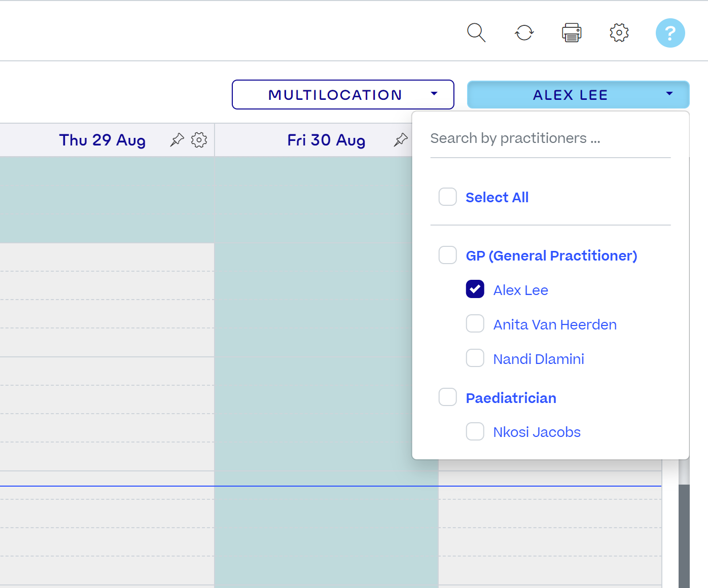Click the Search by practitioners field
This screenshot has height=588, width=708.
550,138
